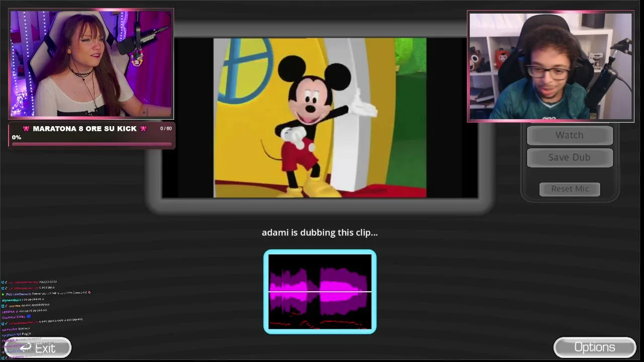The height and width of the screenshot is (362, 644).
Task: Open the Options menu
Action: [595, 347]
